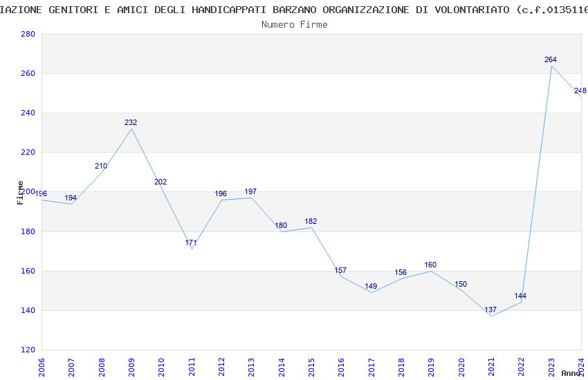This screenshot has height=380, width=588.
Task: Click the 144 data label for 2022
Action: click(x=520, y=296)
